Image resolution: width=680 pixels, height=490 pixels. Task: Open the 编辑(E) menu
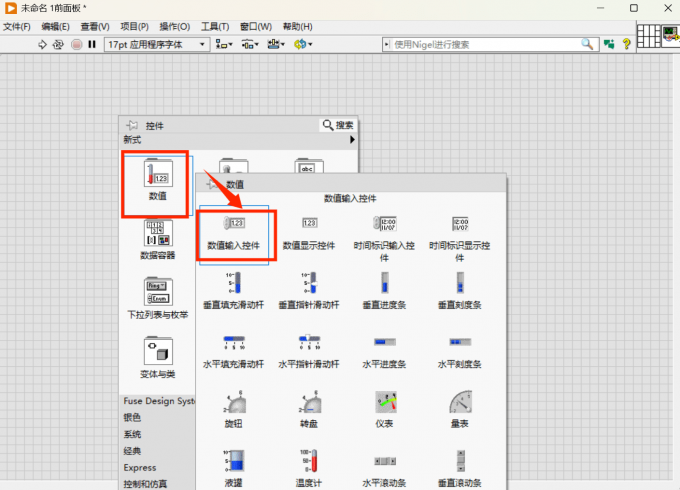56,27
